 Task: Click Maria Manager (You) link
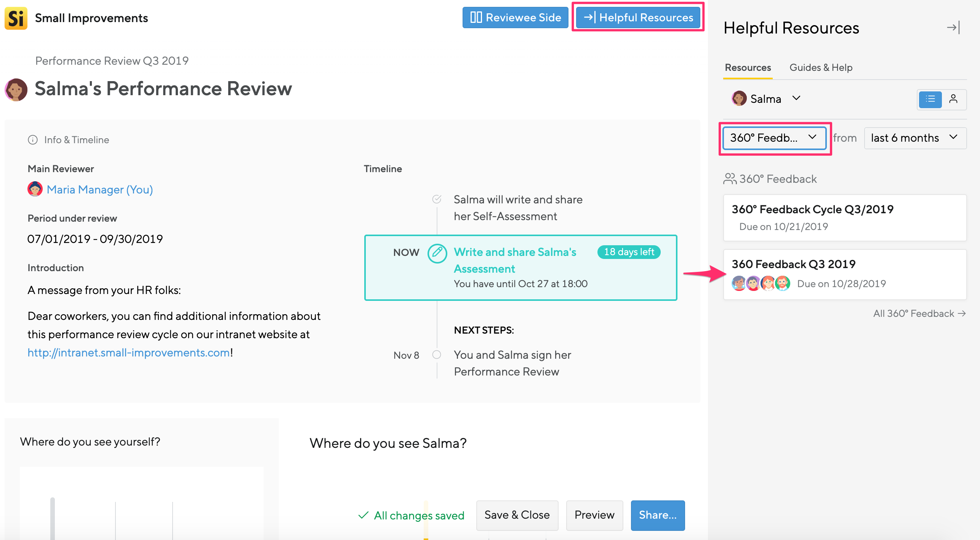(99, 189)
